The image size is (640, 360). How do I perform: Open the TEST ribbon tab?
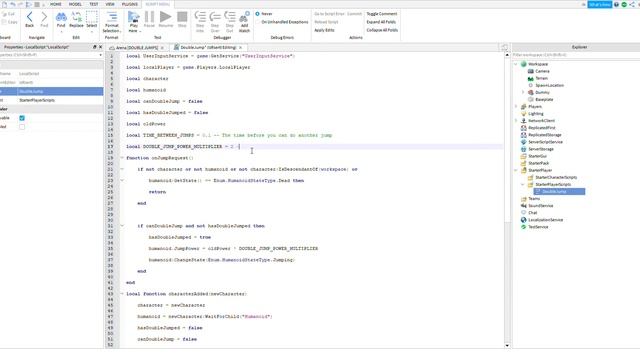pyautogui.click(x=94, y=4)
